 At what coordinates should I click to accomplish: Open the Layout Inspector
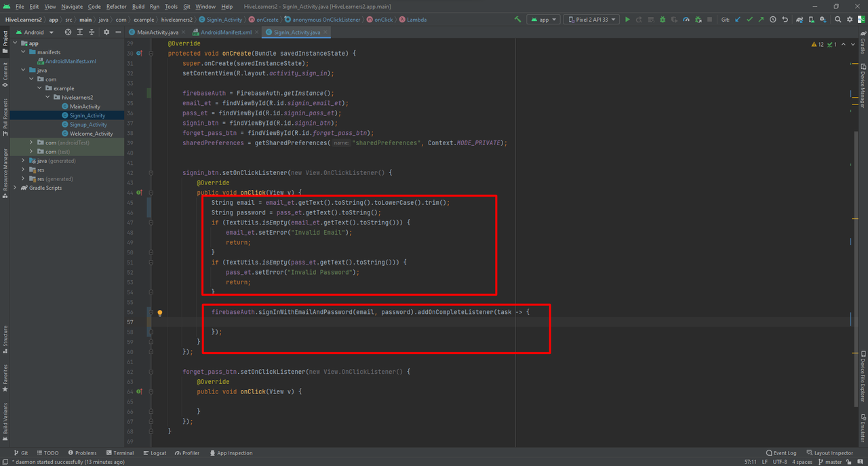click(x=829, y=452)
